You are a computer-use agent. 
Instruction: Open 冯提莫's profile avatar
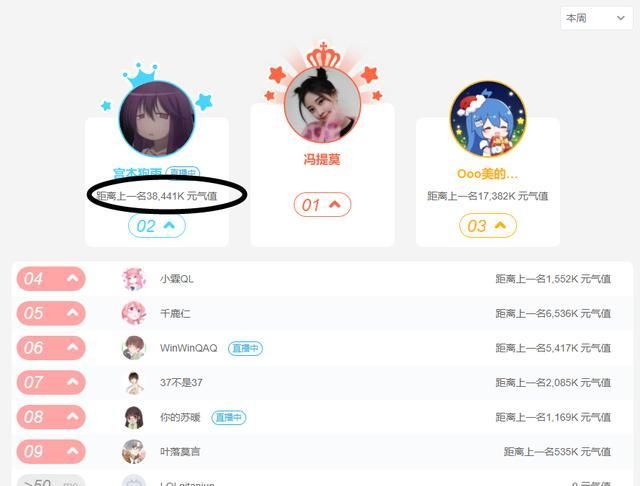(322, 104)
